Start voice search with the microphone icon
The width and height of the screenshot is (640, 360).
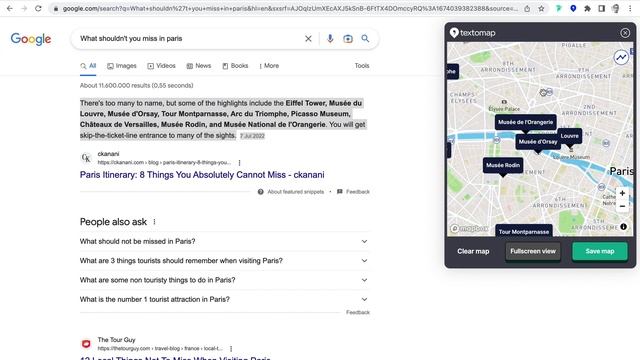[330, 38]
